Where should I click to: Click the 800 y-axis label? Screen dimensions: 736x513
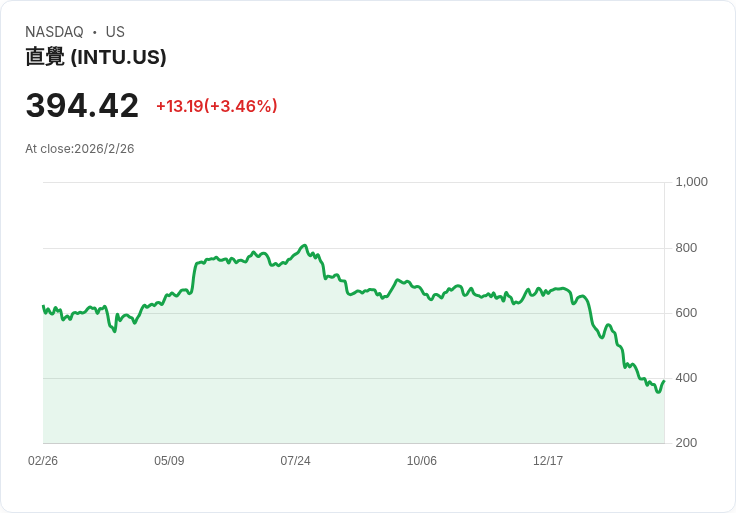[687, 248]
